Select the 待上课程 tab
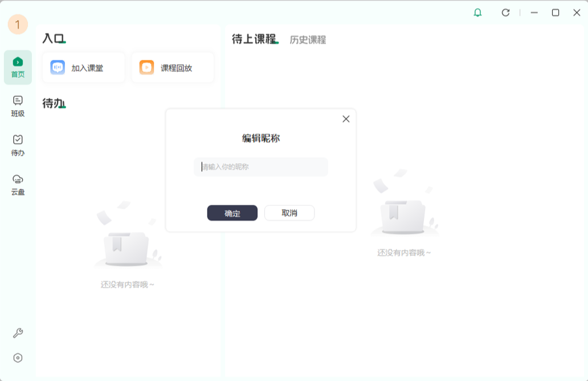The width and height of the screenshot is (588, 381). [x=255, y=39]
